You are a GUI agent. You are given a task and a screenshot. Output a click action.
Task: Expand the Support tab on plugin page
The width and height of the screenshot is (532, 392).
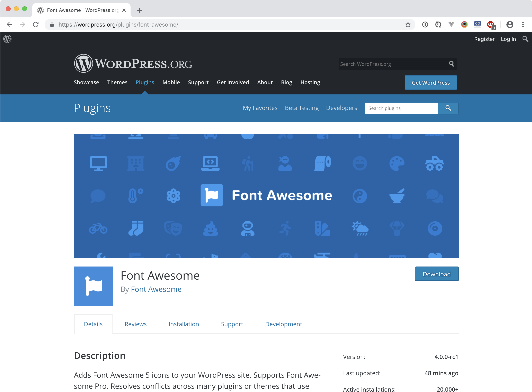(x=232, y=324)
